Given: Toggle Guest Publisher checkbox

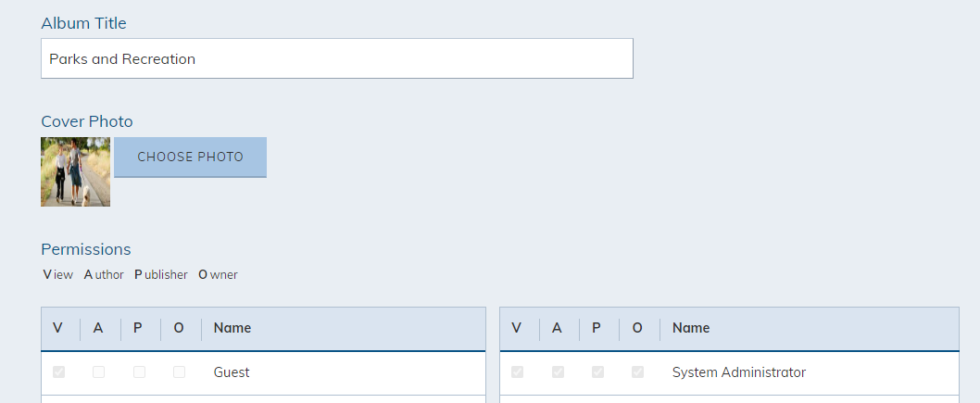Looking at the screenshot, I should tap(139, 372).
